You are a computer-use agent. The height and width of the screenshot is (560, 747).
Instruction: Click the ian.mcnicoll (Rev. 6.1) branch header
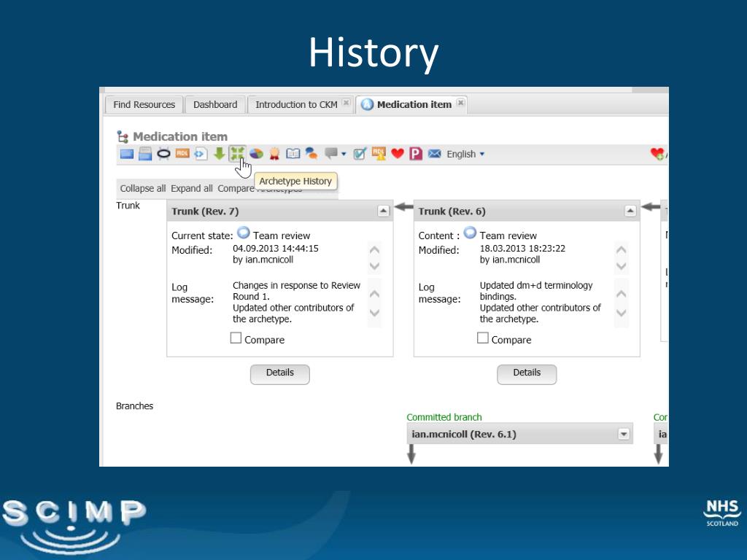pyautogui.click(x=519, y=435)
